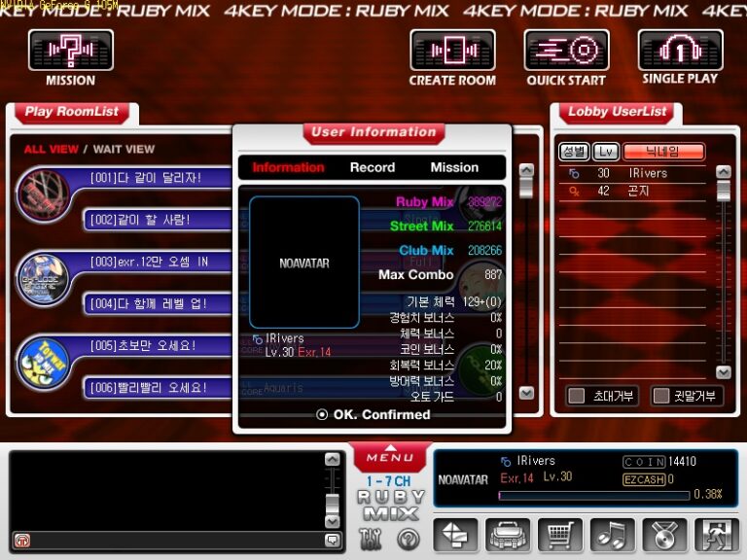747x560 pixels.
Task: Click the experience progress bar
Action: tap(594, 496)
